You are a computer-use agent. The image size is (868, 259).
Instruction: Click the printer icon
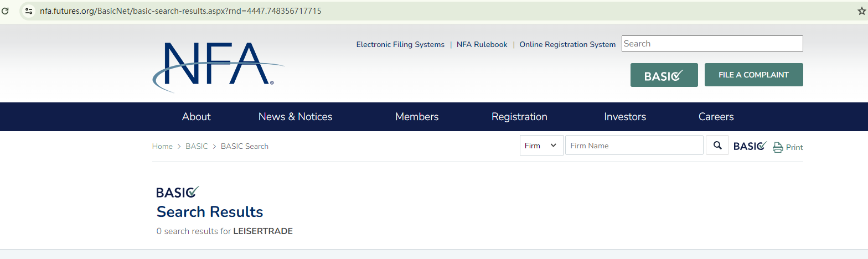pyautogui.click(x=778, y=147)
